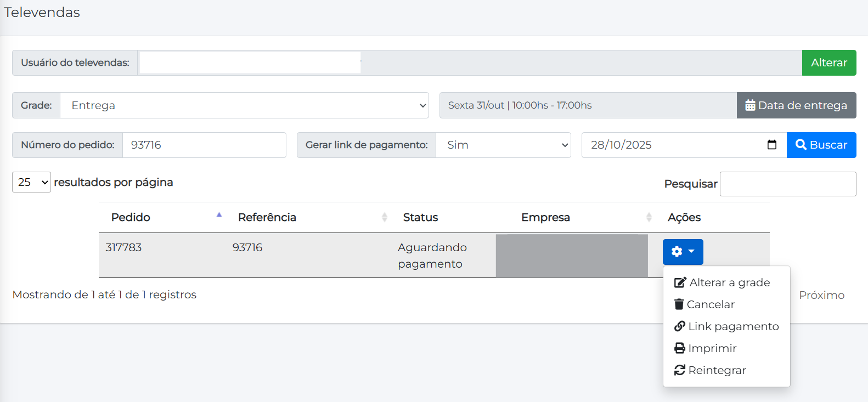Click the trash icon beside Cancelar

coord(679,304)
